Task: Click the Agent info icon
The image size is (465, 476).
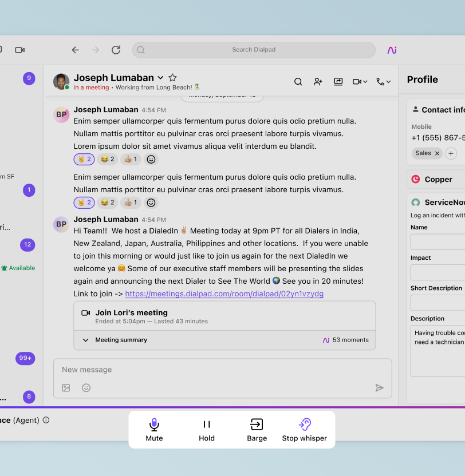Action: click(x=46, y=420)
